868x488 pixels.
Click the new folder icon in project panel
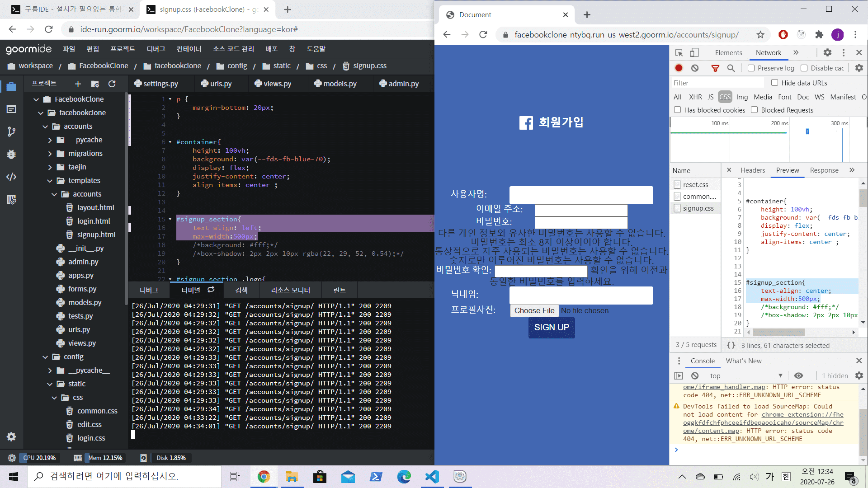point(95,84)
